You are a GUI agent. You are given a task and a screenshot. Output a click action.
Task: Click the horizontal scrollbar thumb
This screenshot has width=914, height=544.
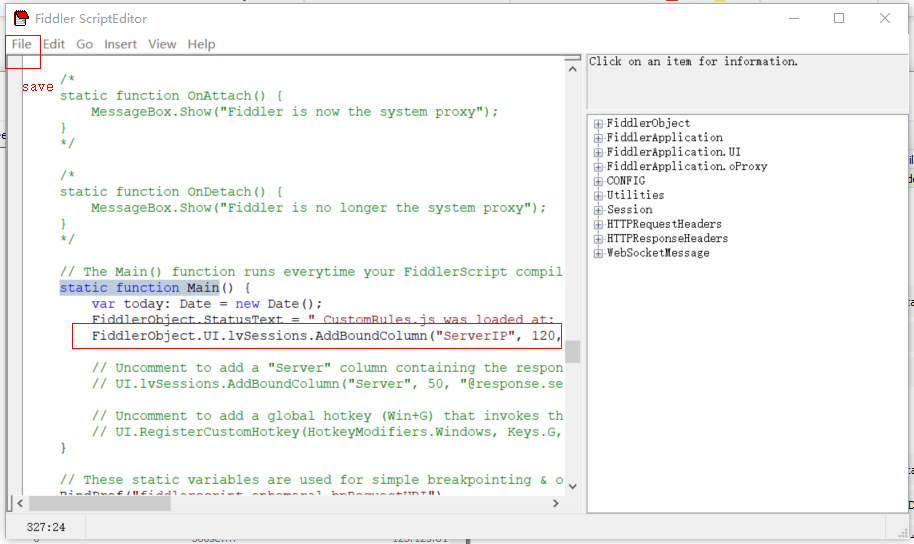point(100,503)
